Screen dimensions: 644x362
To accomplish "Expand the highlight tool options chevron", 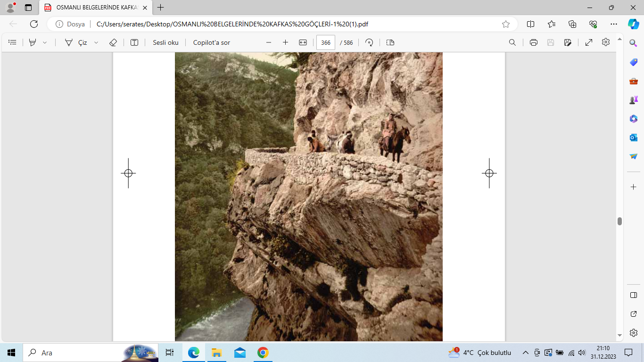I will pyautogui.click(x=45, y=42).
